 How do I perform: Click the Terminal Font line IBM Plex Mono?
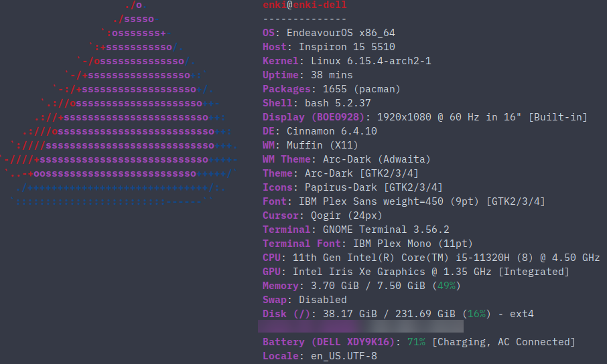tap(368, 244)
